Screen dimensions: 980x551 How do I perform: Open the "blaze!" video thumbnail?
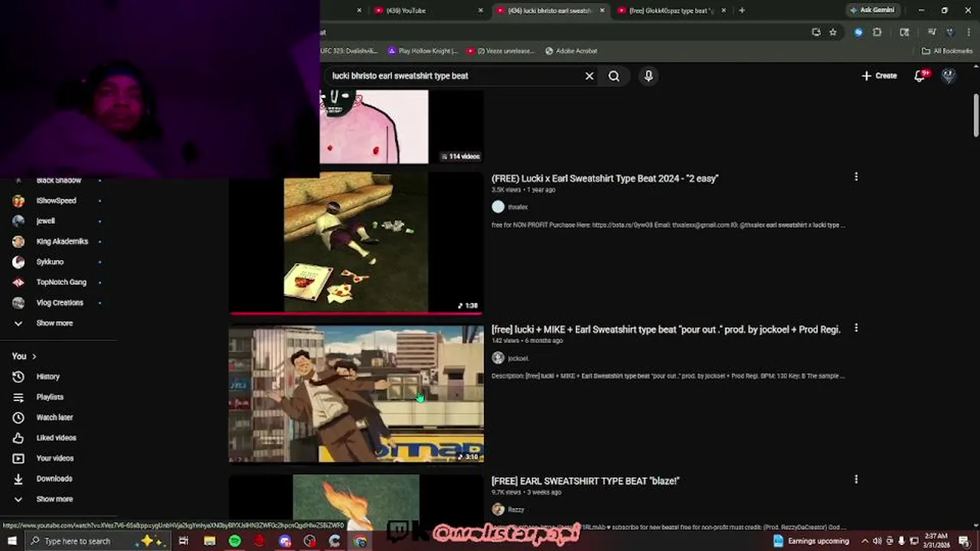tap(356, 501)
